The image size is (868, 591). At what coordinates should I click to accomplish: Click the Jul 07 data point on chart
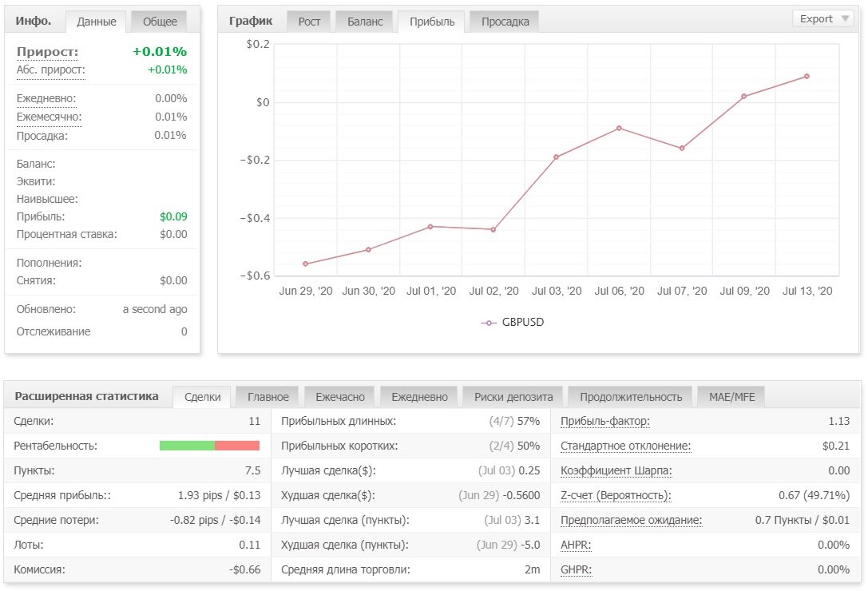(x=682, y=149)
